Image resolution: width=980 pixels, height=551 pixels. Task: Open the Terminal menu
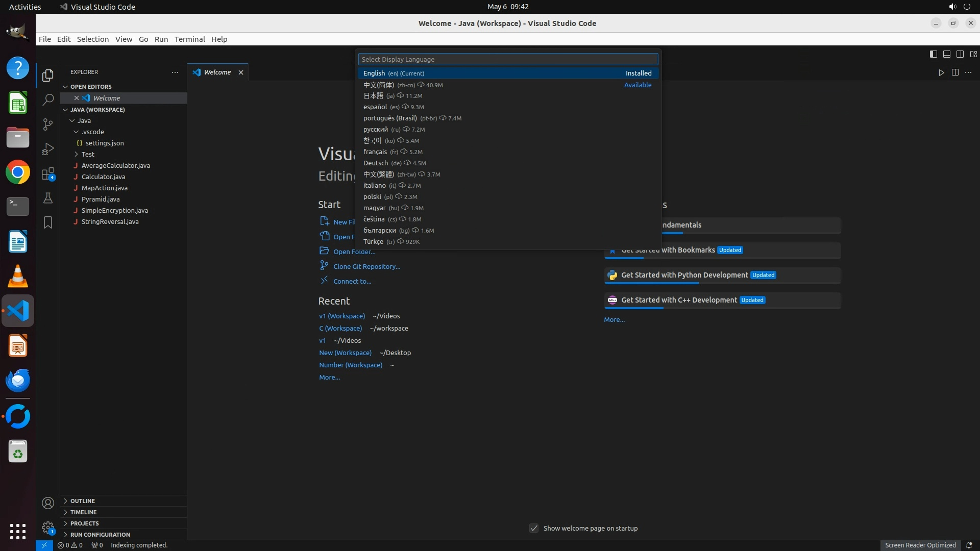point(189,39)
